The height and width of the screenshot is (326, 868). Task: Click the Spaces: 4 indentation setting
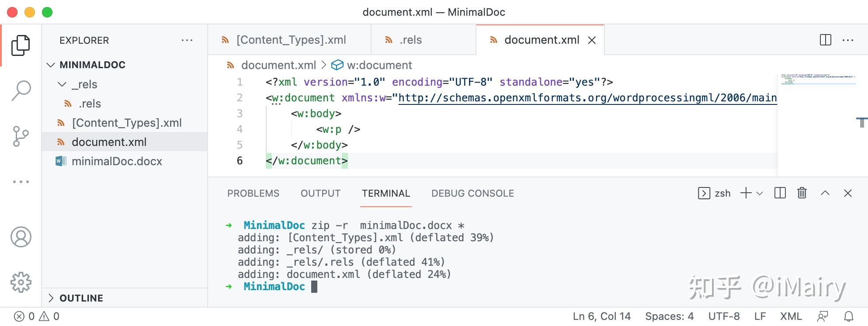pyautogui.click(x=669, y=316)
